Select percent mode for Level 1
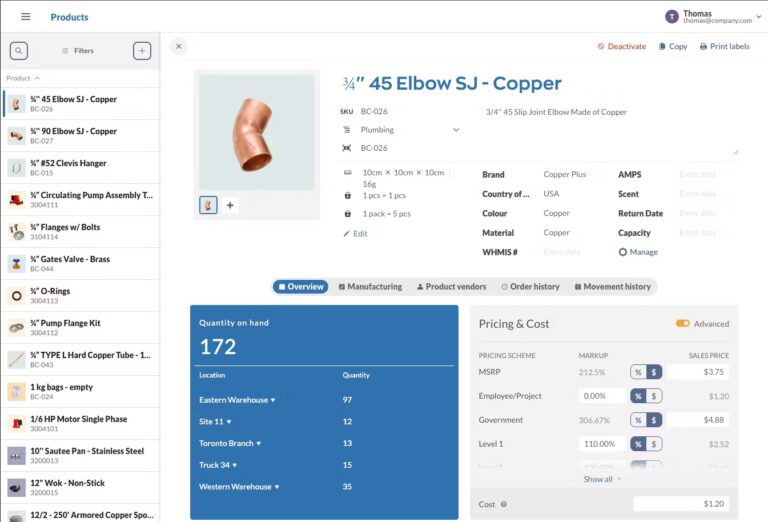768x522 pixels. 638,444
